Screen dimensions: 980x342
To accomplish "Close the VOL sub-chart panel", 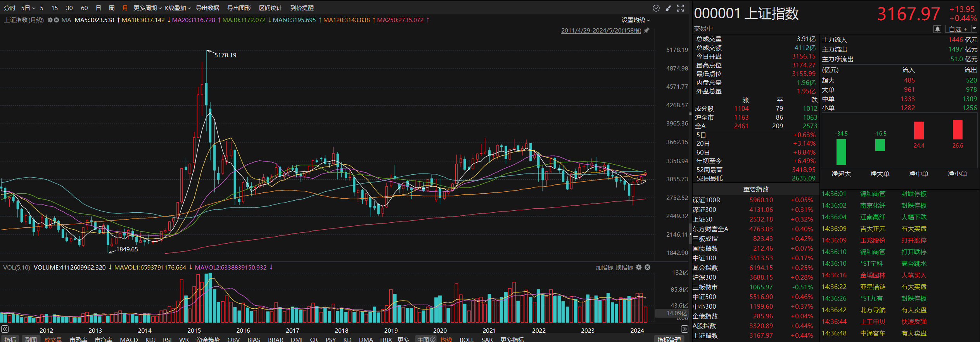I will coord(647,268).
